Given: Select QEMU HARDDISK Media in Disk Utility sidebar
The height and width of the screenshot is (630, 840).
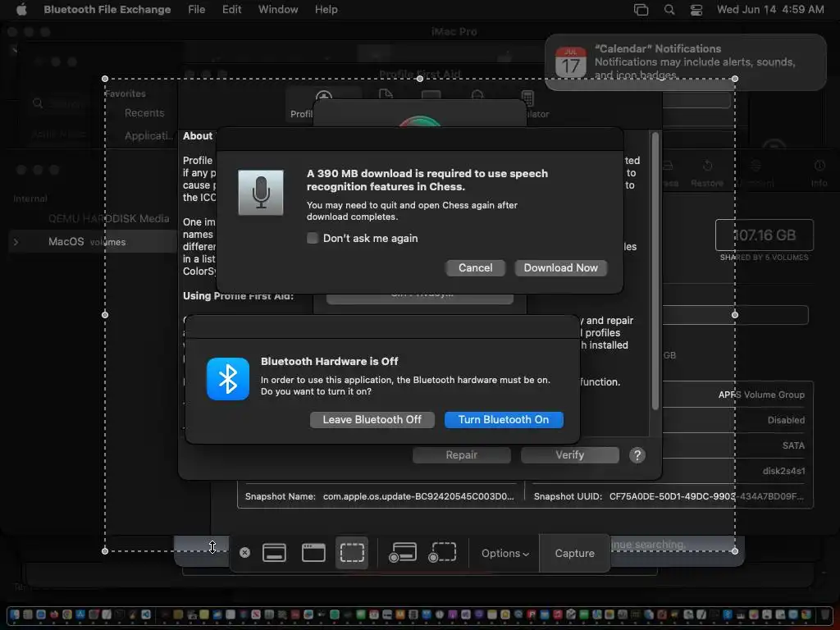Looking at the screenshot, I should (x=109, y=218).
